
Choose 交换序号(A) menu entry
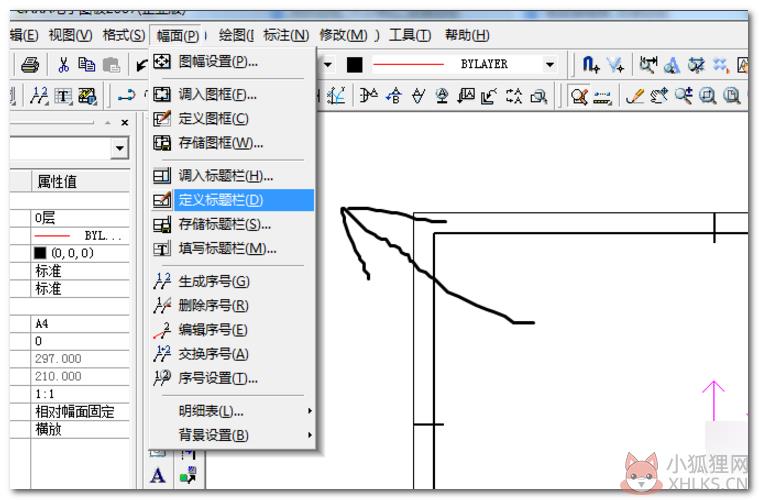[x=233, y=354]
